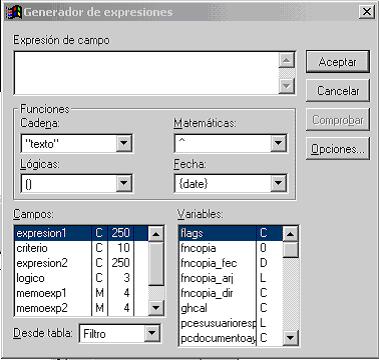Expand the Fecha functions combo box
The image size is (379, 360).
[278, 183]
